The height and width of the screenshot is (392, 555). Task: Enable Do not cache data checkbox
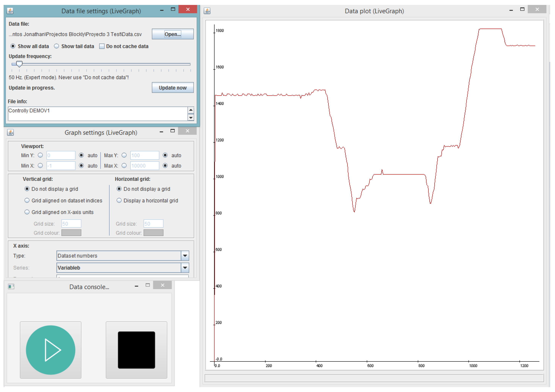click(102, 46)
